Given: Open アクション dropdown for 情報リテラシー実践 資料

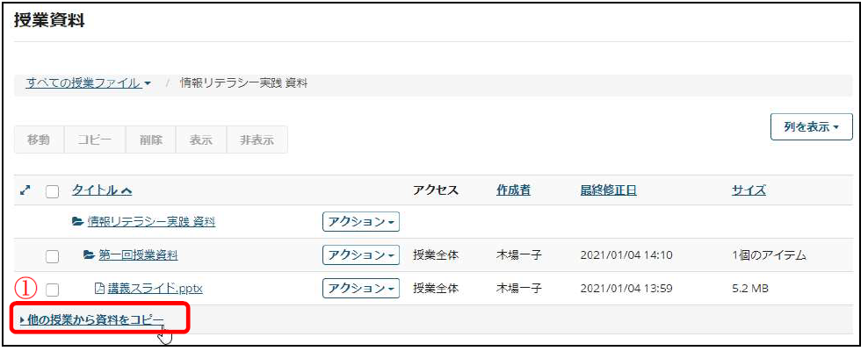Looking at the screenshot, I should coord(361,222).
